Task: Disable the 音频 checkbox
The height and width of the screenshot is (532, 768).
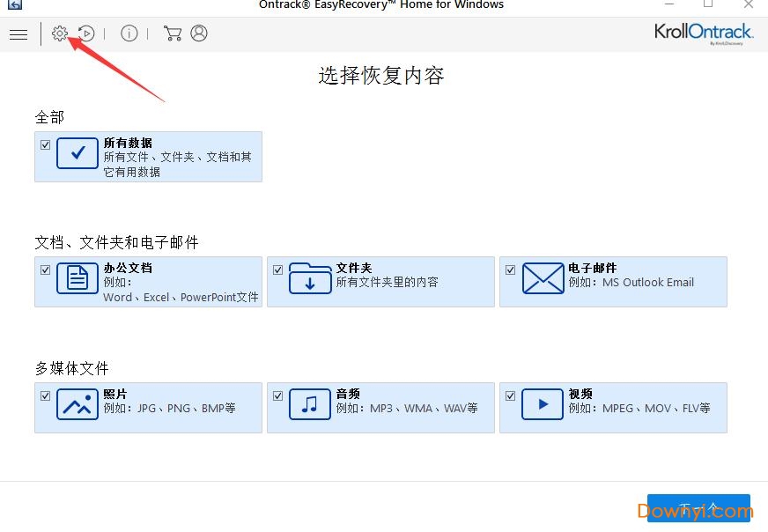Action: click(x=277, y=395)
